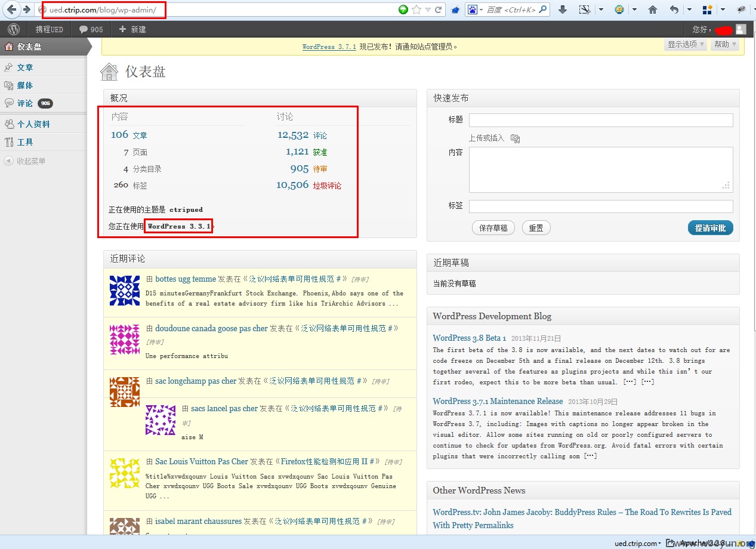Open the WordPress 3.7.1 update link
Image resolution: width=756 pixels, height=549 pixels.
329,47
